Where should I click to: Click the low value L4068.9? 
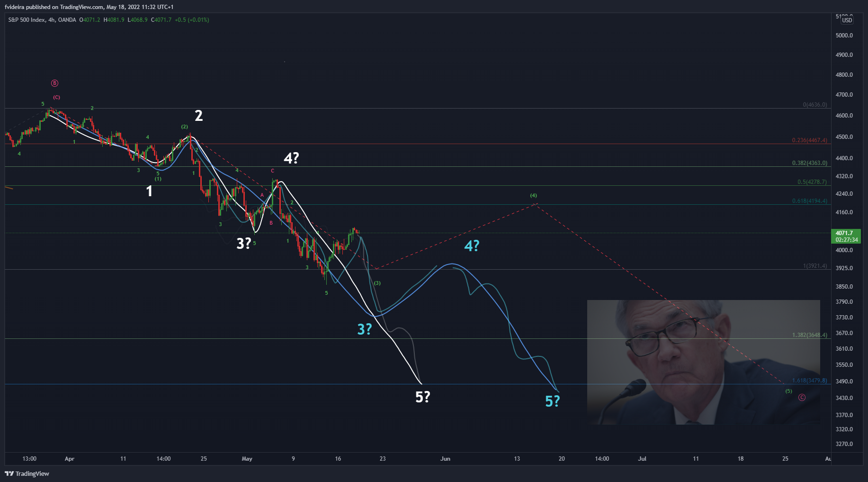138,20
